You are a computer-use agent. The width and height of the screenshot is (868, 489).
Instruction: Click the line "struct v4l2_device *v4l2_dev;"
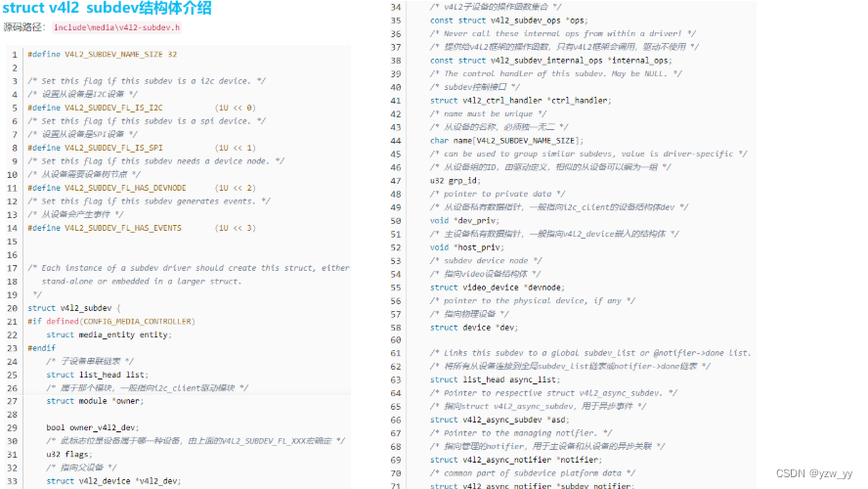[113, 481]
